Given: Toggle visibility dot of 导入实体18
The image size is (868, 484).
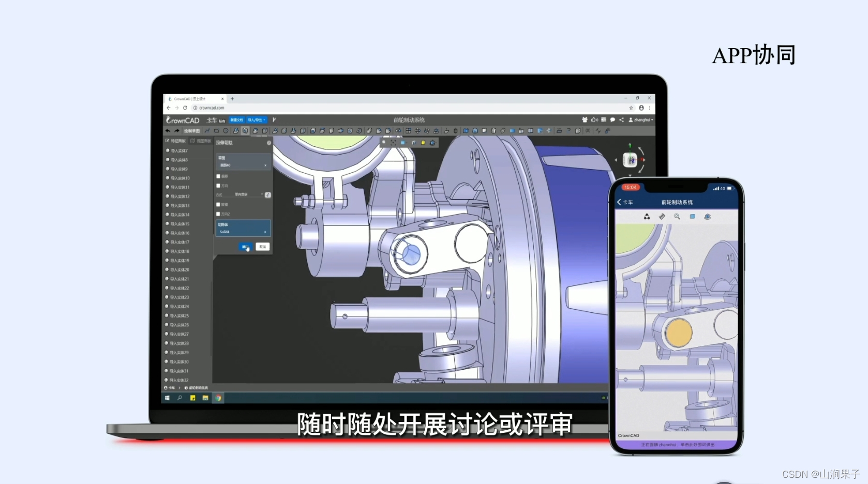Looking at the screenshot, I should [168, 251].
